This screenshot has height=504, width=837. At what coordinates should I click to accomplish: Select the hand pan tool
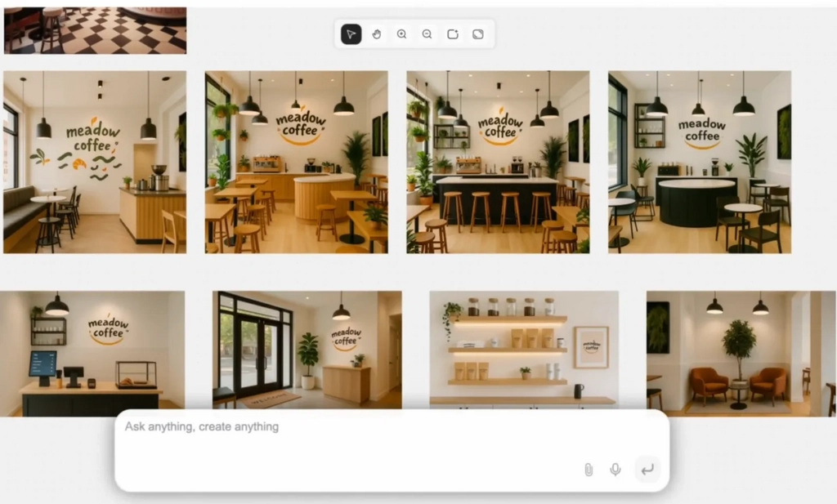(x=376, y=34)
